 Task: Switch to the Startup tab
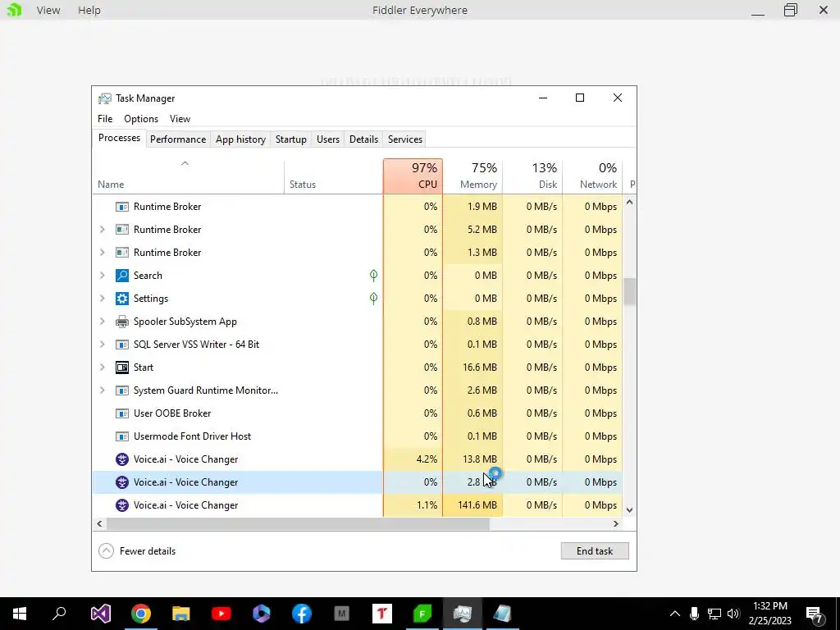coord(291,139)
